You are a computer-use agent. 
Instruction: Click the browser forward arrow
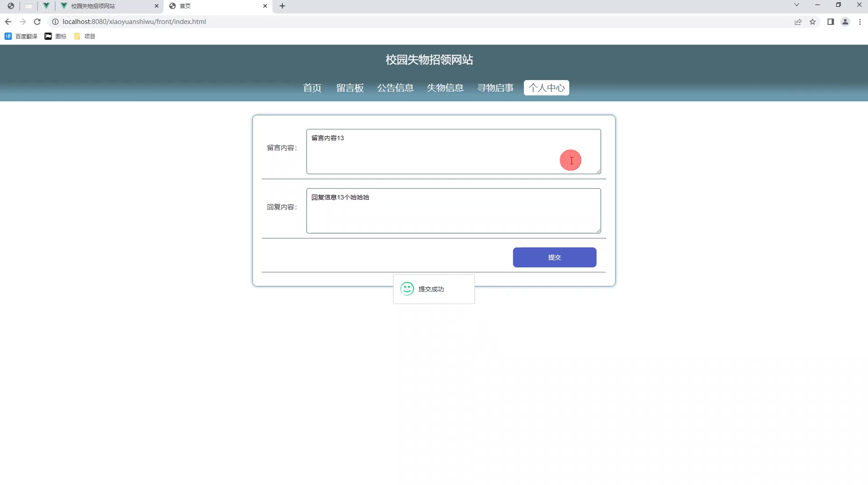coord(23,22)
